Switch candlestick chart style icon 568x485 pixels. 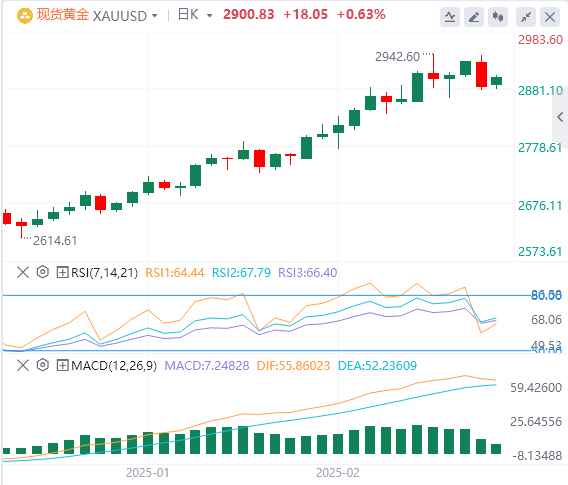498,17
